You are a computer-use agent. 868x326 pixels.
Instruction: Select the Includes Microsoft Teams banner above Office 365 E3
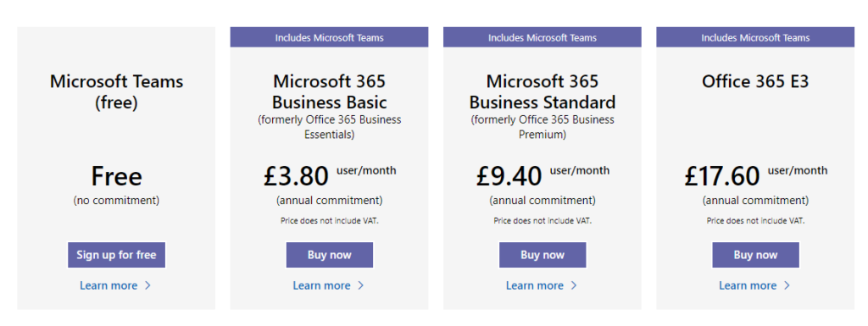[755, 37]
